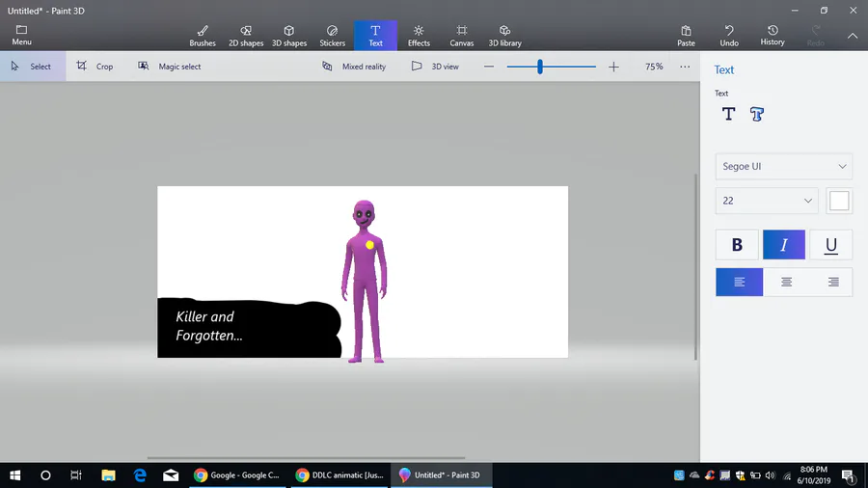868x488 pixels.
Task: Open Mail app from taskbar
Action: tap(171, 475)
